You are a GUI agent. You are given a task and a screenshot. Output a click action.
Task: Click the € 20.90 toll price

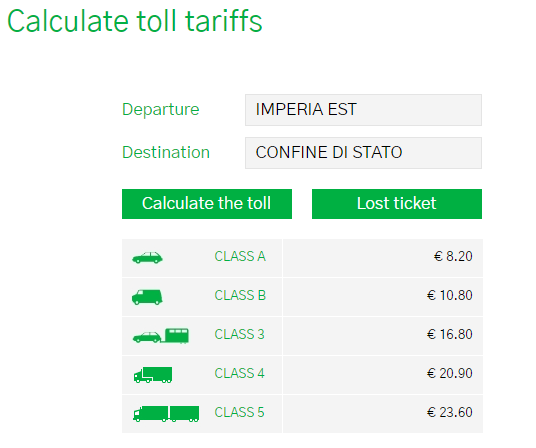[450, 373]
